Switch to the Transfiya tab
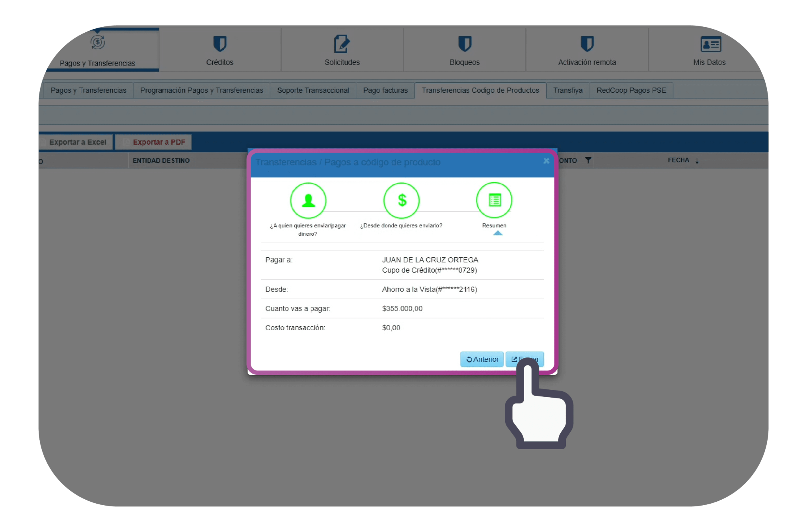Viewport: 807px width, 532px height. [567, 90]
